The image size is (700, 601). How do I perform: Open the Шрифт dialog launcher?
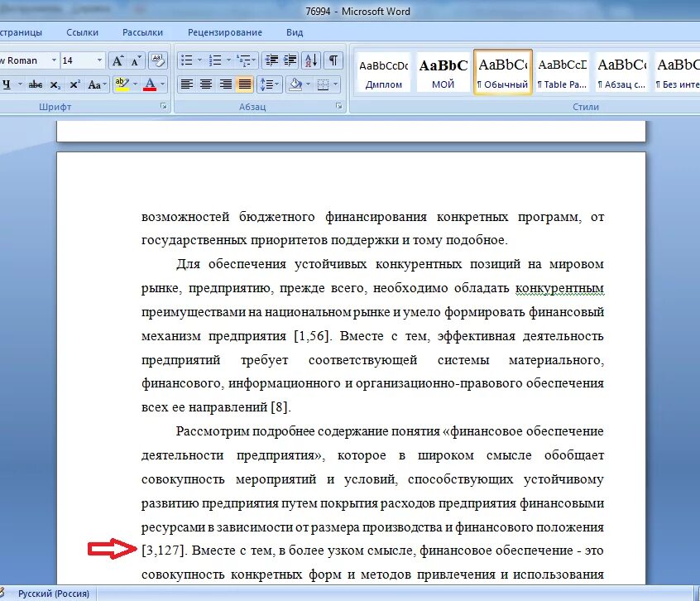point(164,106)
